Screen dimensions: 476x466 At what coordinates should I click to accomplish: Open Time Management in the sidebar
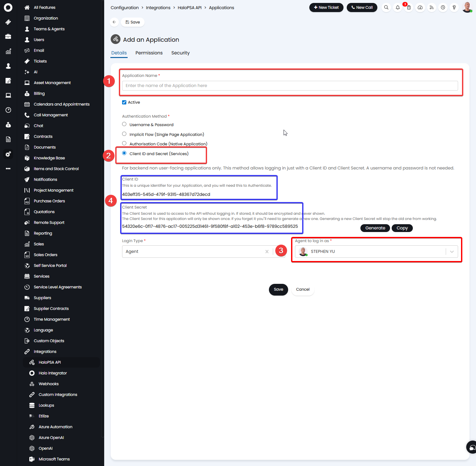coord(52,319)
